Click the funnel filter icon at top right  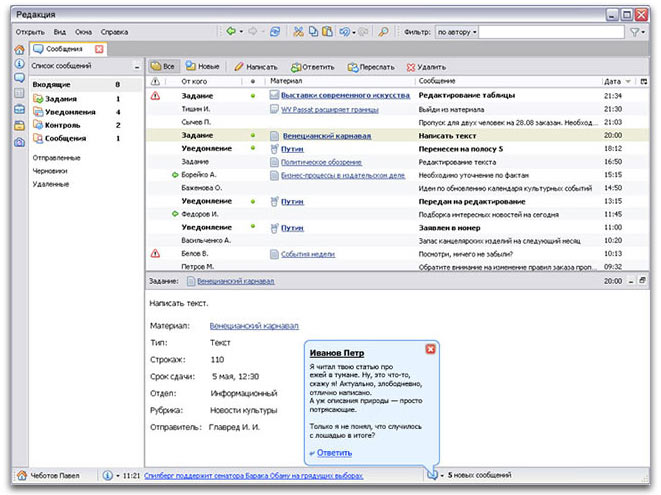coord(635,32)
